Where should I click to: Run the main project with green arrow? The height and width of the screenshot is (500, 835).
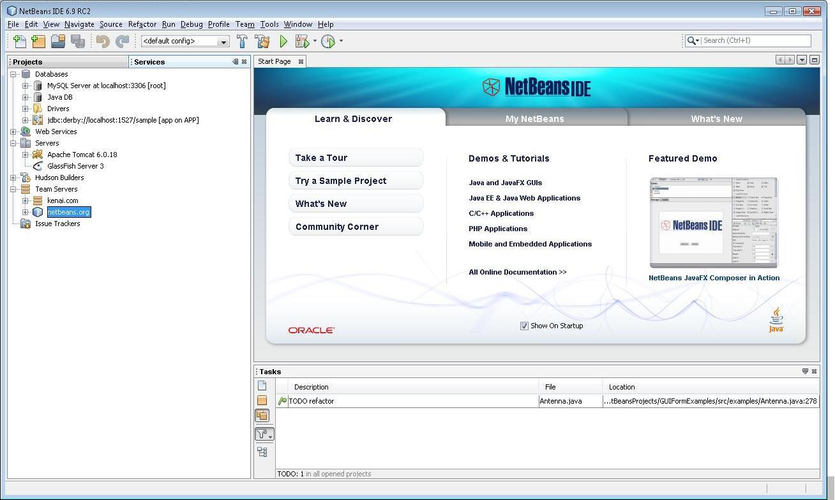[283, 41]
